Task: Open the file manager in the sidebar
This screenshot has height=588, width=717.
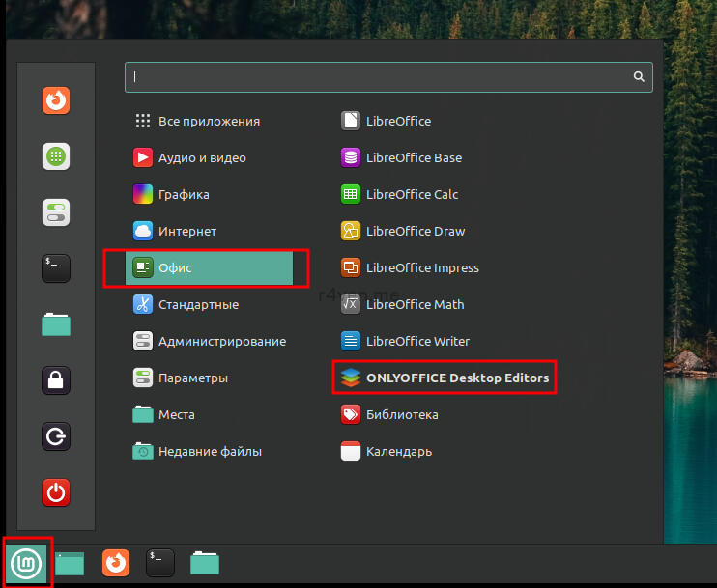Action: coord(56,324)
